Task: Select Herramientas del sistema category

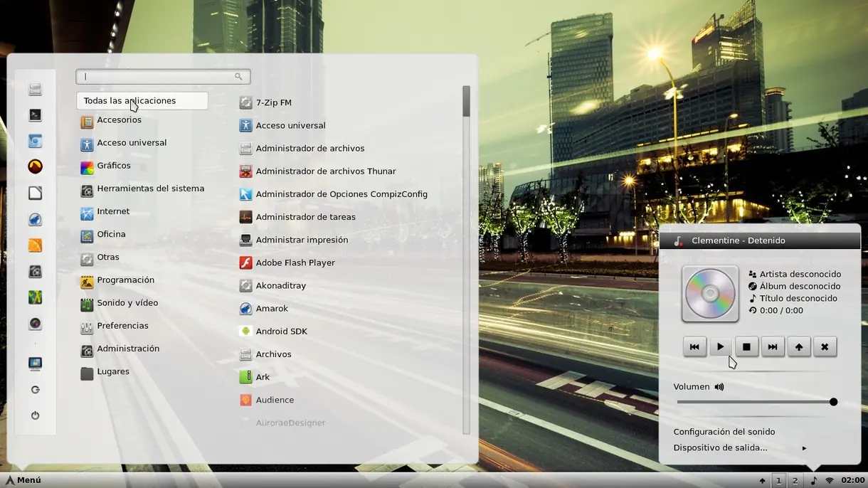Action: click(142, 189)
